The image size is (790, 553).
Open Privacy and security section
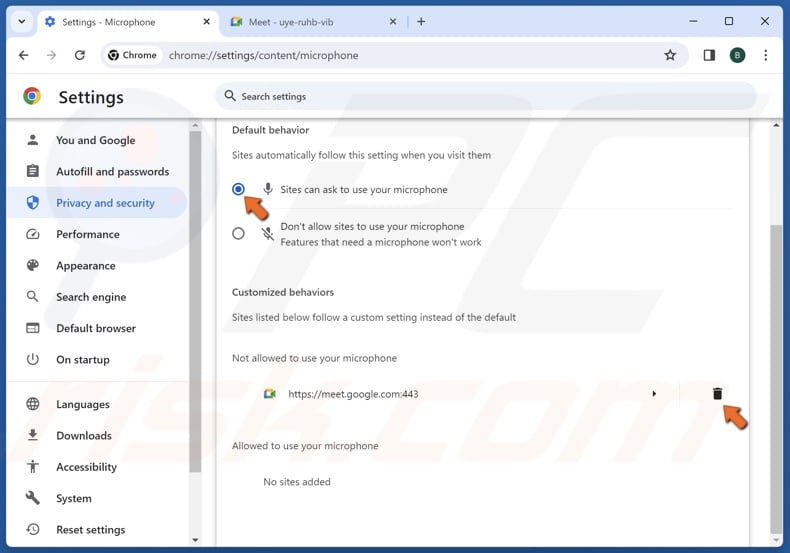pos(97,202)
